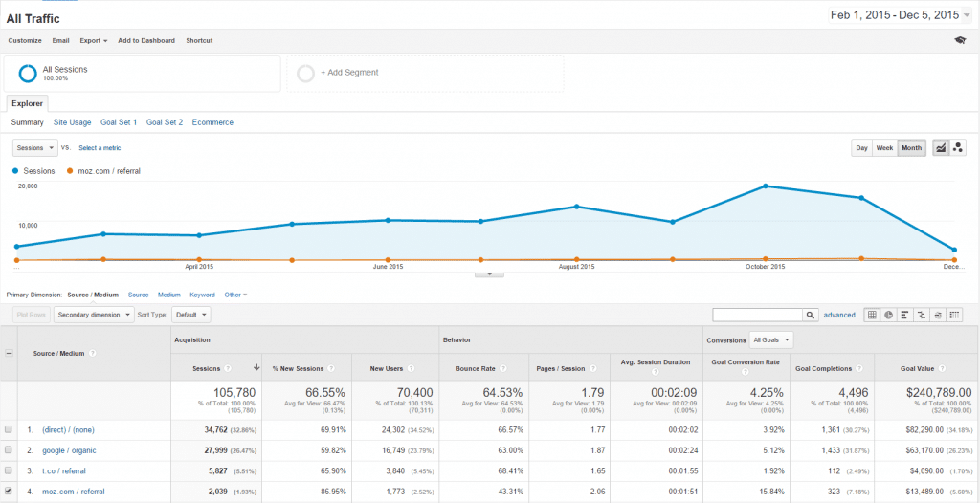The width and height of the screenshot is (980, 503).
Task: Click Select a metric link
Action: pos(100,148)
